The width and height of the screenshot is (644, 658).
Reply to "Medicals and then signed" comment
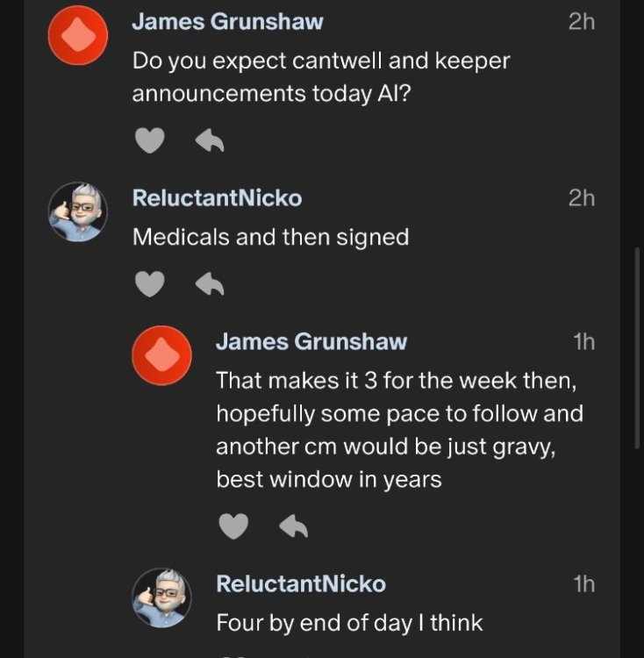[209, 283]
